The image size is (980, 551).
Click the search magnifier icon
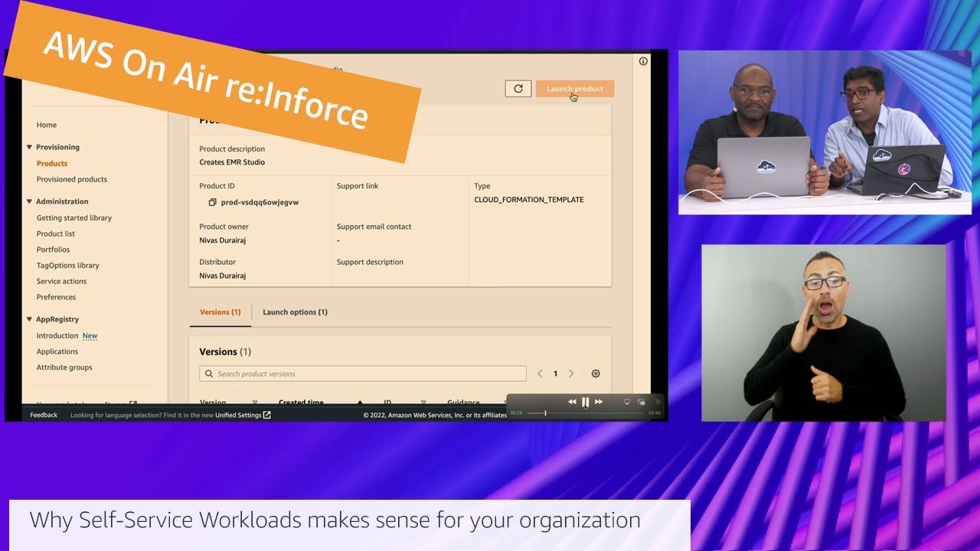pyautogui.click(x=209, y=373)
